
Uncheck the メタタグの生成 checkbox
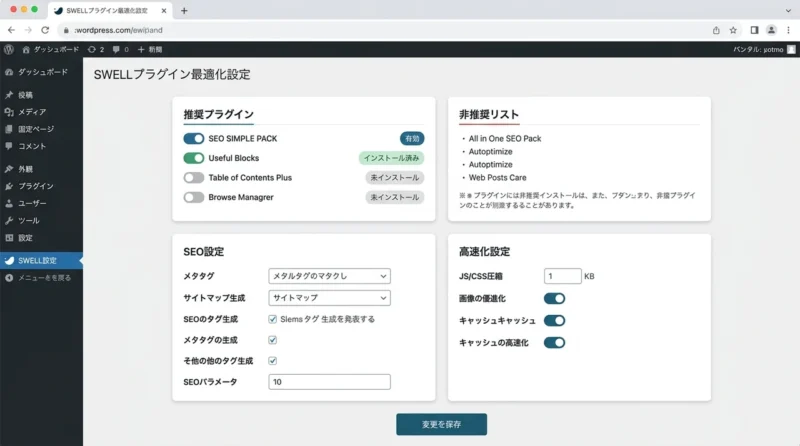tap(272, 340)
